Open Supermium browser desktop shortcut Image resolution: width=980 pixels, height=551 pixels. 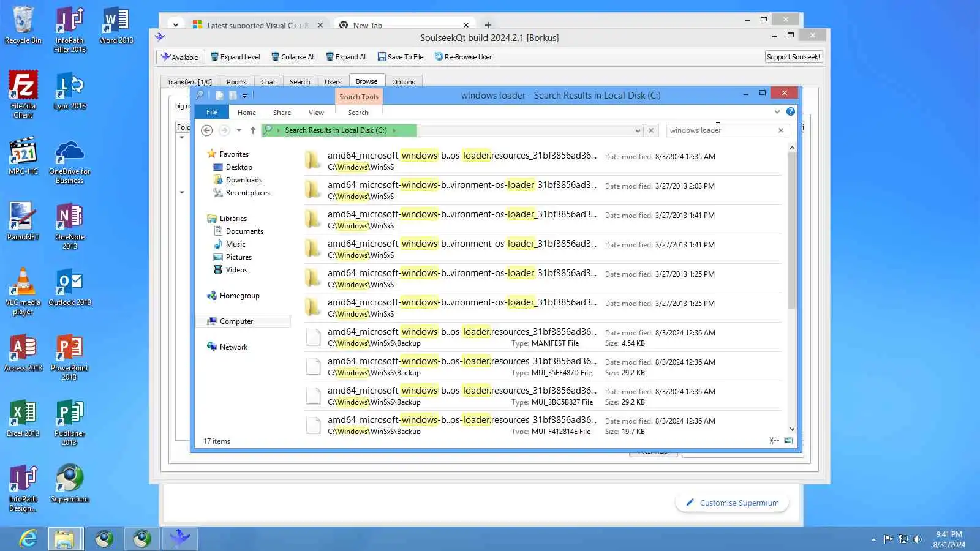(70, 484)
